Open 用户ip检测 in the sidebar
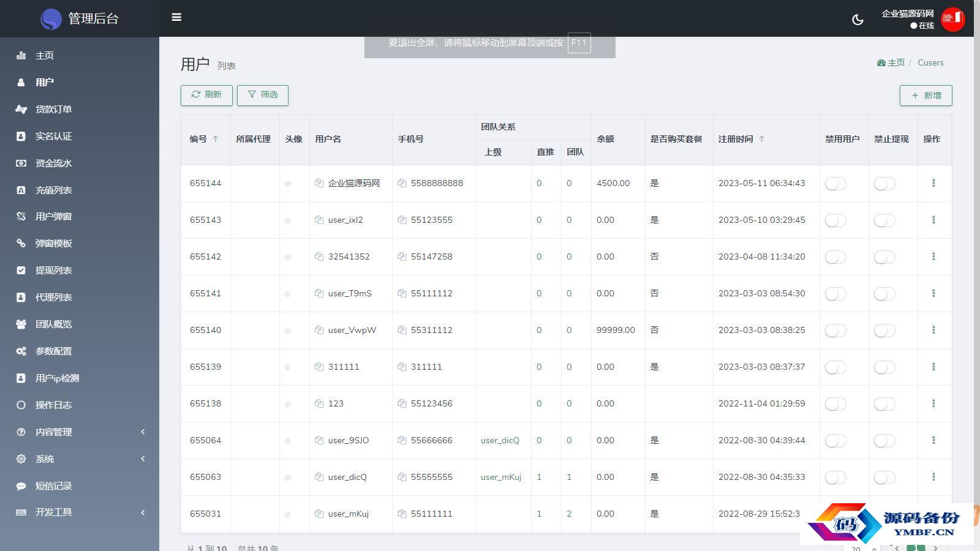The width and height of the screenshot is (980, 551). [80, 378]
